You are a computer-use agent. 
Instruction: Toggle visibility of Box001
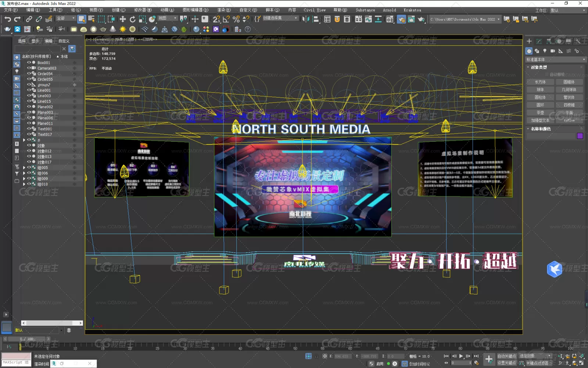29,63
